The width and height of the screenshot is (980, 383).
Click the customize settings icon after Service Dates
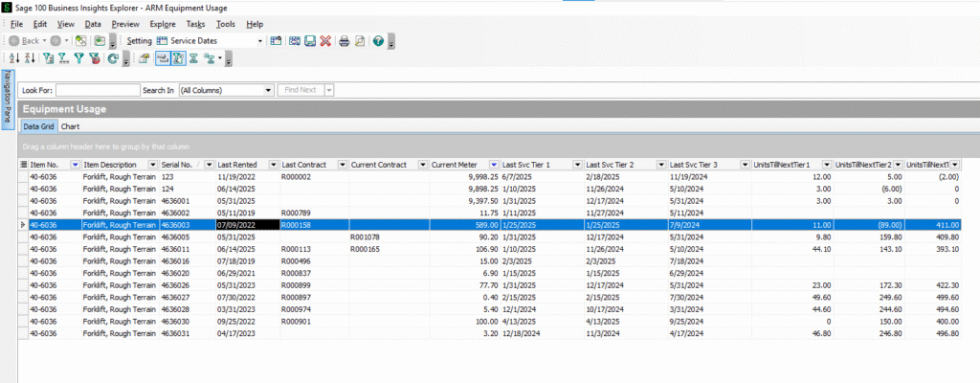click(x=276, y=40)
